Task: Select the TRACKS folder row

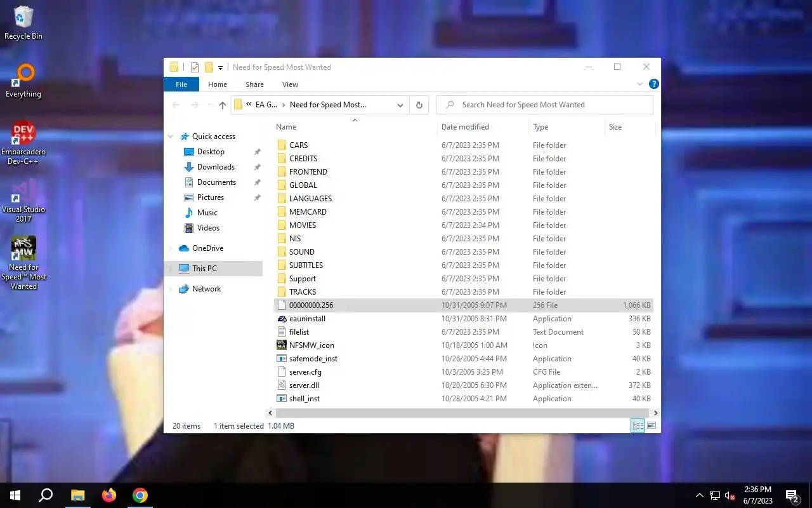Action: pos(464,292)
